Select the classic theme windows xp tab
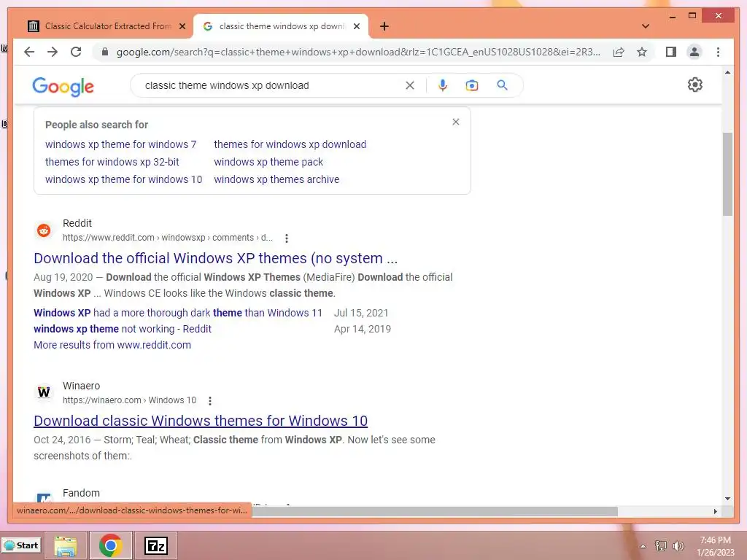This screenshot has height=560, width=747. coord(281,26)
